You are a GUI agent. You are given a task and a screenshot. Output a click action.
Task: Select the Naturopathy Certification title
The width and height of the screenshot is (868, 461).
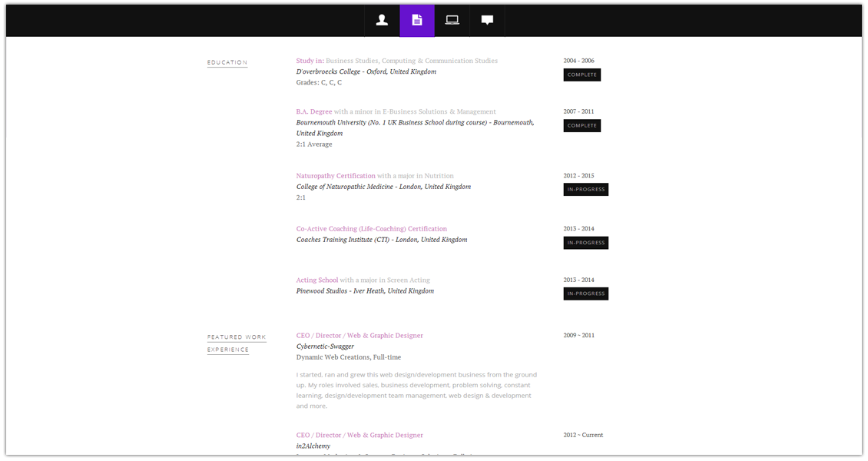[x=336, y=176]
